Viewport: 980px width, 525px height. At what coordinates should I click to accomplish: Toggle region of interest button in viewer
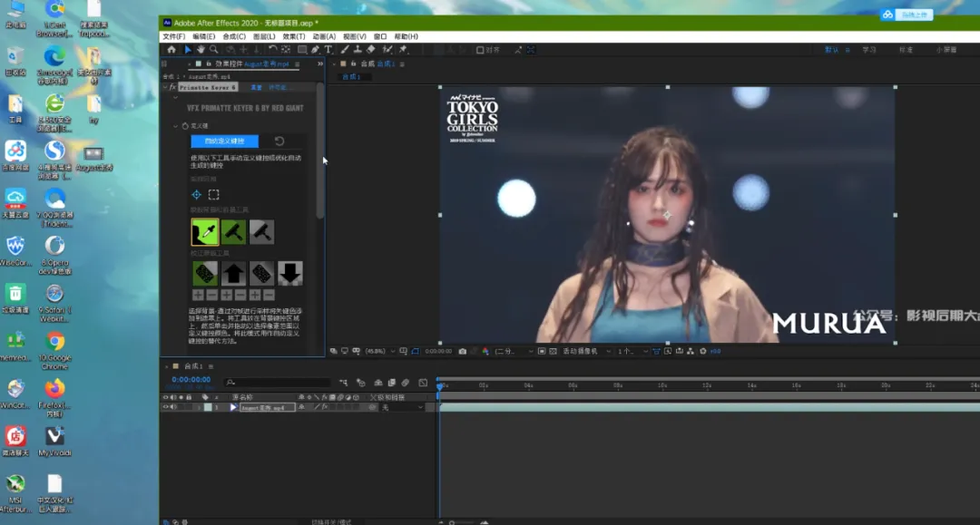(542, 352)
